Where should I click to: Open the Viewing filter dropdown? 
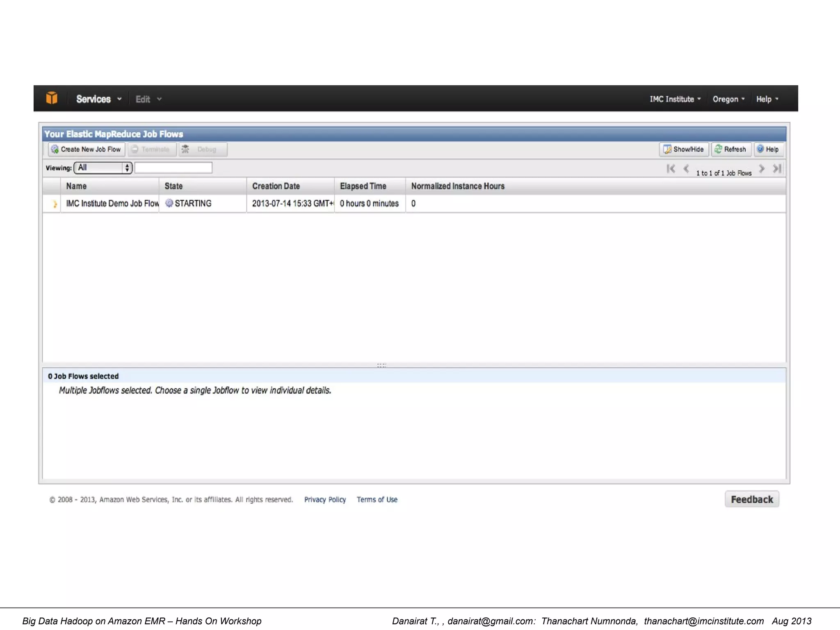pyautogui.click(x=103, y=168)
